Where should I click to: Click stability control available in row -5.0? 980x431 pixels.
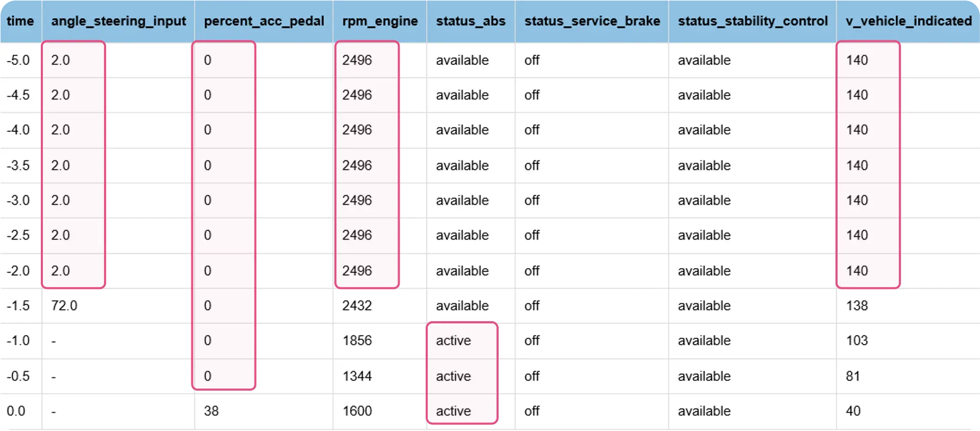pyautogui.click(x=704, y=60)
